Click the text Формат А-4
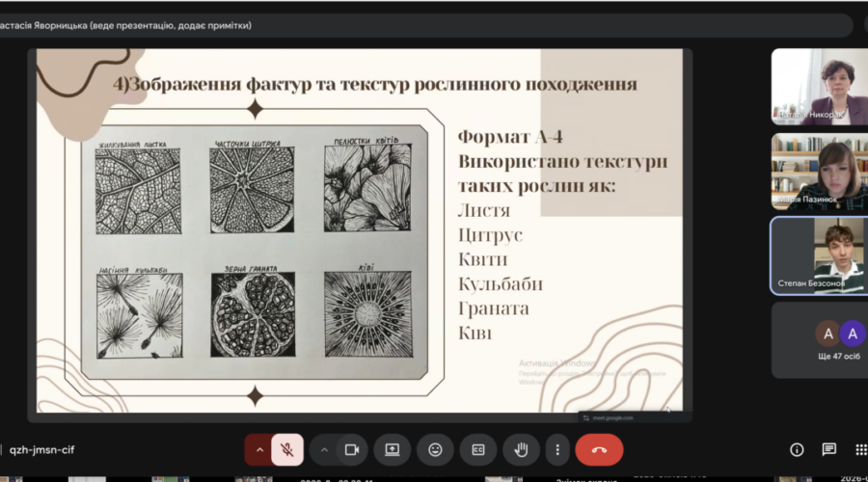The width and height of the screenshot is (868, 482). point(510,137)
